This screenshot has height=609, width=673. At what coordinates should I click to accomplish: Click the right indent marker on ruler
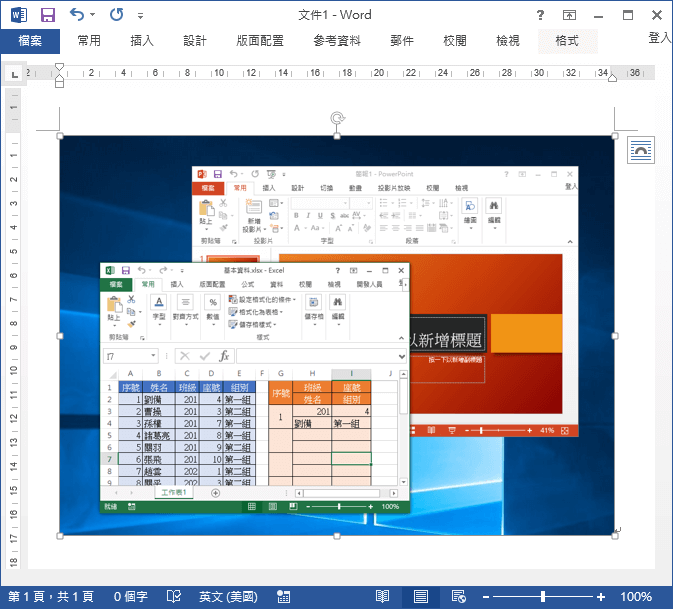(x=612, y=78)
